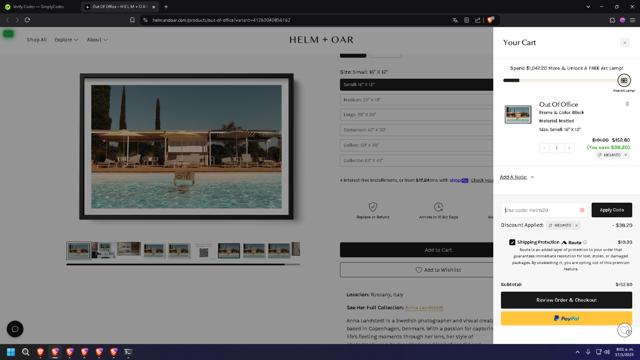Open the Route info icon
The width and height of the screenshot is (640, 360).
(x=585, y=242)
